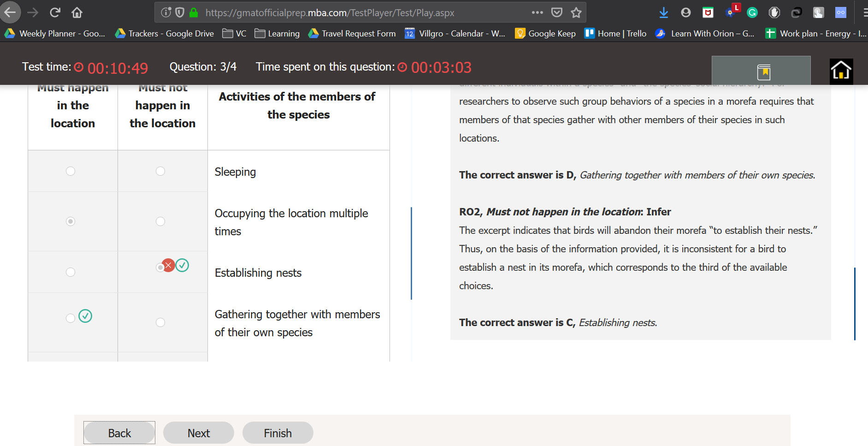Click the Finish button

(x=278, y=433)
